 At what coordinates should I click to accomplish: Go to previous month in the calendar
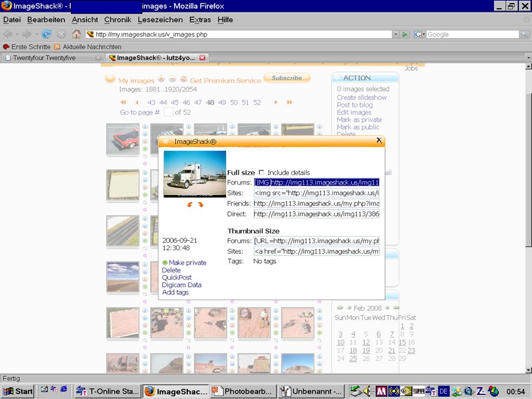click(x=349, y=308)
